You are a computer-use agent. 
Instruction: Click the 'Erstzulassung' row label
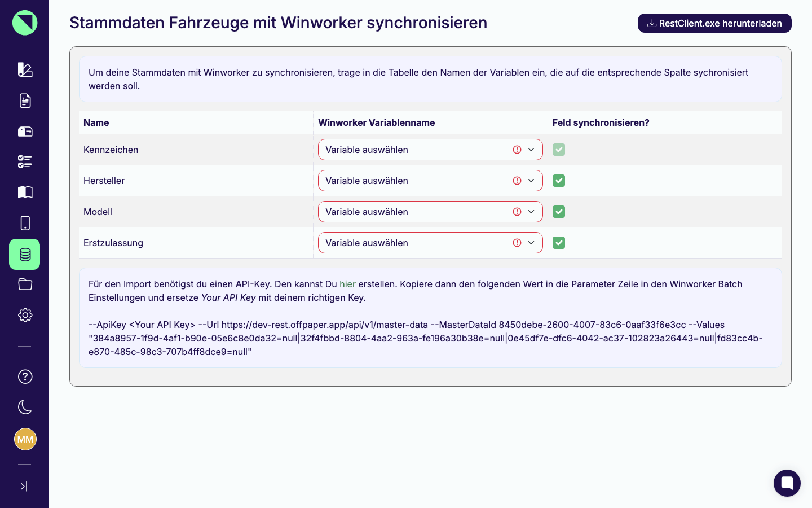click(x=113, y=243)
